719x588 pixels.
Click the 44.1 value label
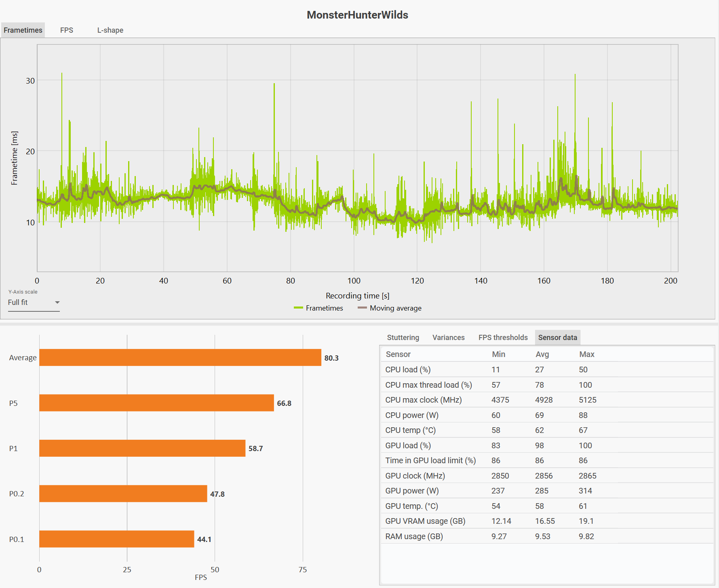coord(204,540)
